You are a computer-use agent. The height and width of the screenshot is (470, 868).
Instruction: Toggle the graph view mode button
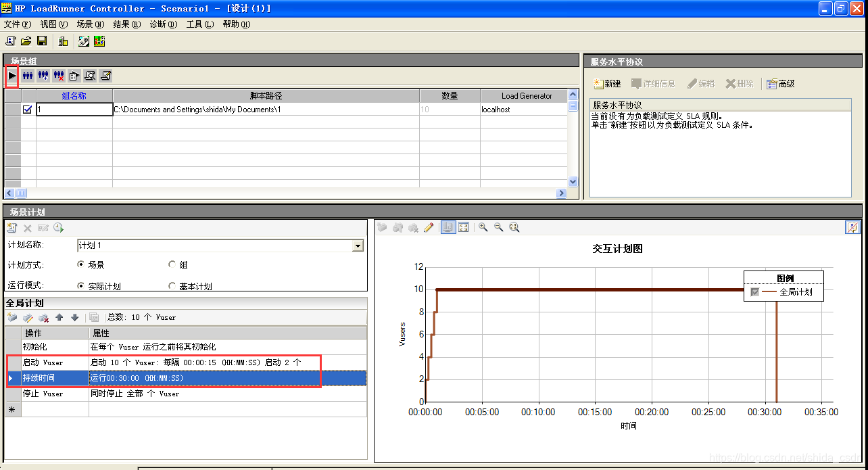click(x=448, y=228)
